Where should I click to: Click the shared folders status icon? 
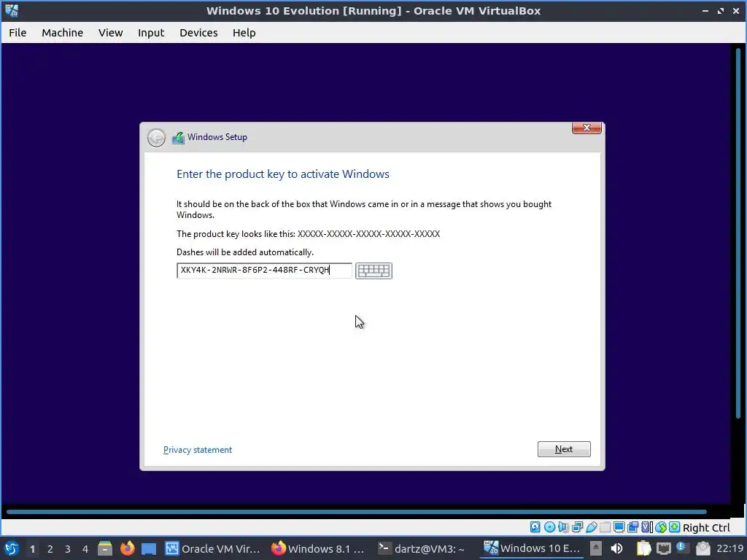pyautogui.click(x=605, y=526)
